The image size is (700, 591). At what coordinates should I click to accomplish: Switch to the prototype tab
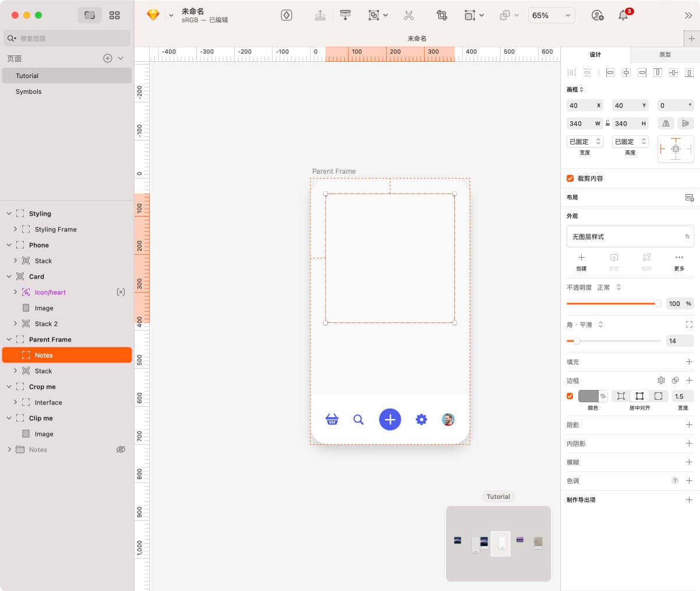click(664, 55)
